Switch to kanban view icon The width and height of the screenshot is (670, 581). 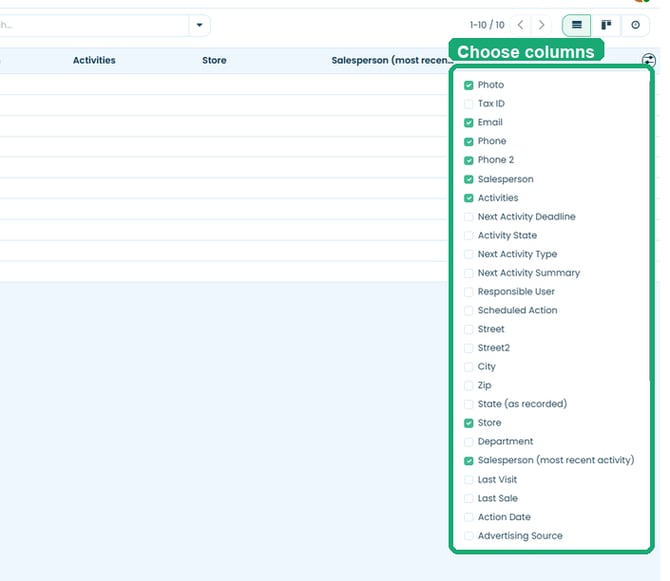606,25
